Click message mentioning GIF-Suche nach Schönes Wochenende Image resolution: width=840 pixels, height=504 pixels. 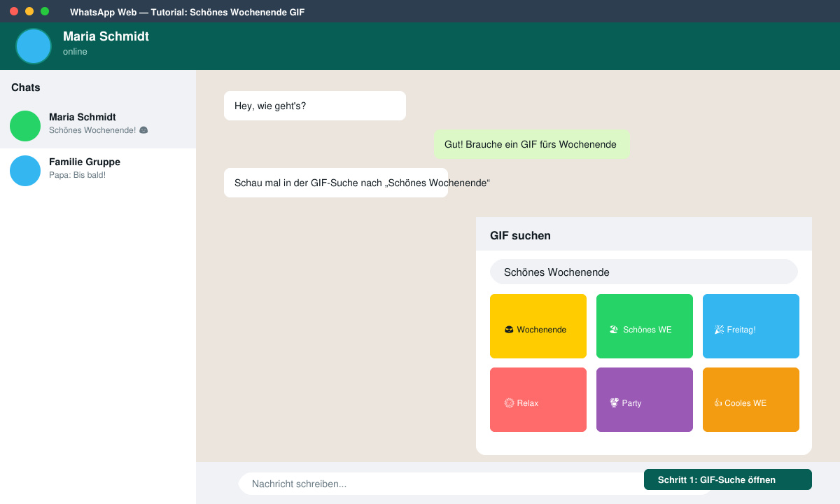click(x=336, y=183)
